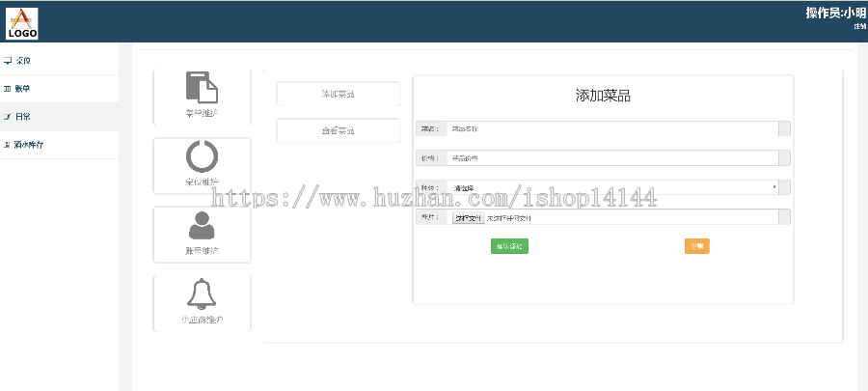Open the 账号维护 card with person icon
The image size is (868, 391).
click(202, 235)
